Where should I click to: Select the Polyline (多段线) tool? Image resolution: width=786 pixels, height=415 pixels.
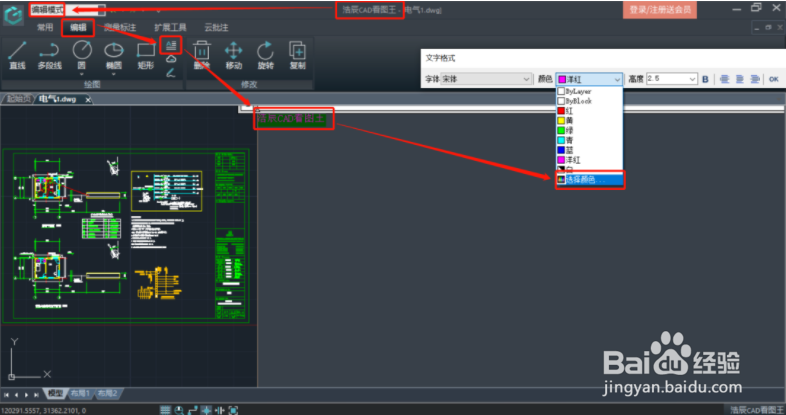(49, 55)
